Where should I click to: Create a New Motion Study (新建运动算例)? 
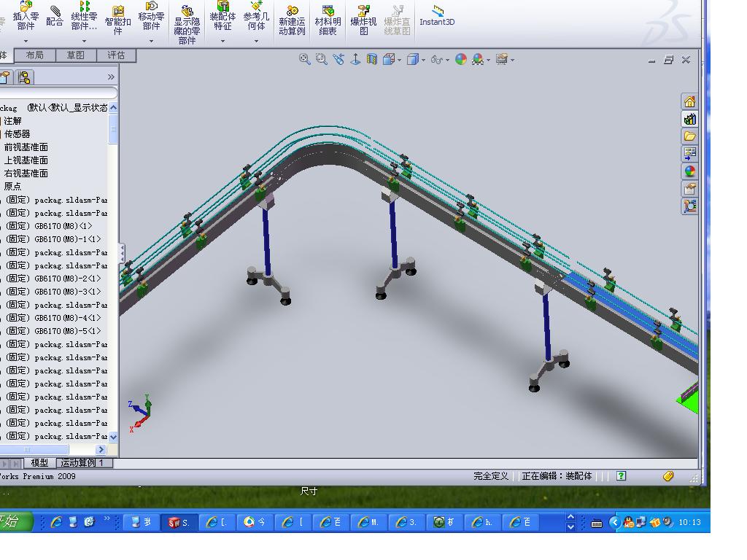(x=292, y=20)
